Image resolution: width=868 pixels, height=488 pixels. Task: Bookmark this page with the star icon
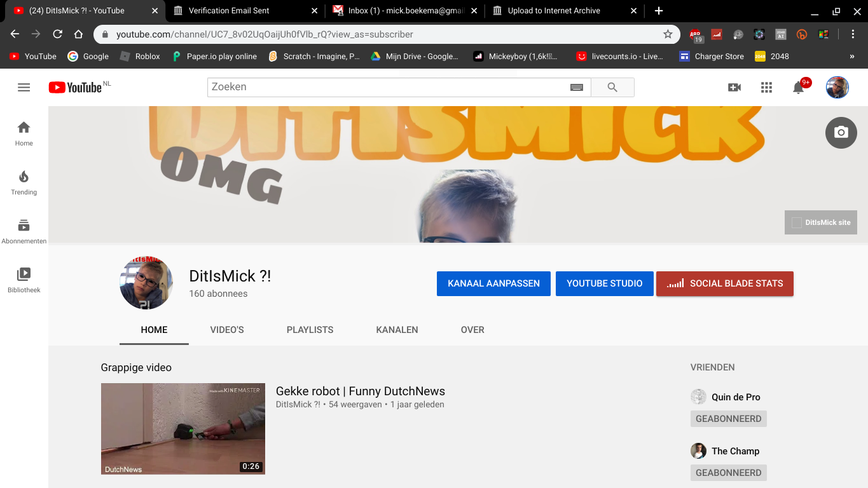point(668,34)
